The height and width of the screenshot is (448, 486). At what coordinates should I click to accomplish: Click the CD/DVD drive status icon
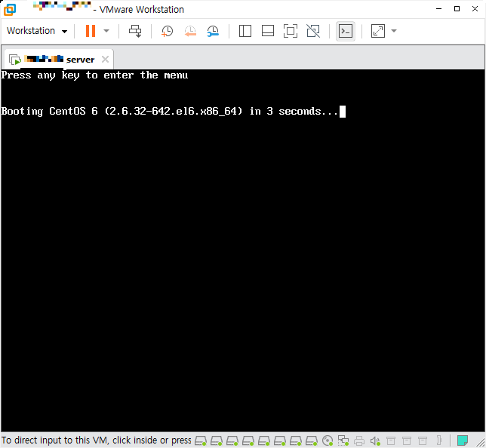click(328, 440)
